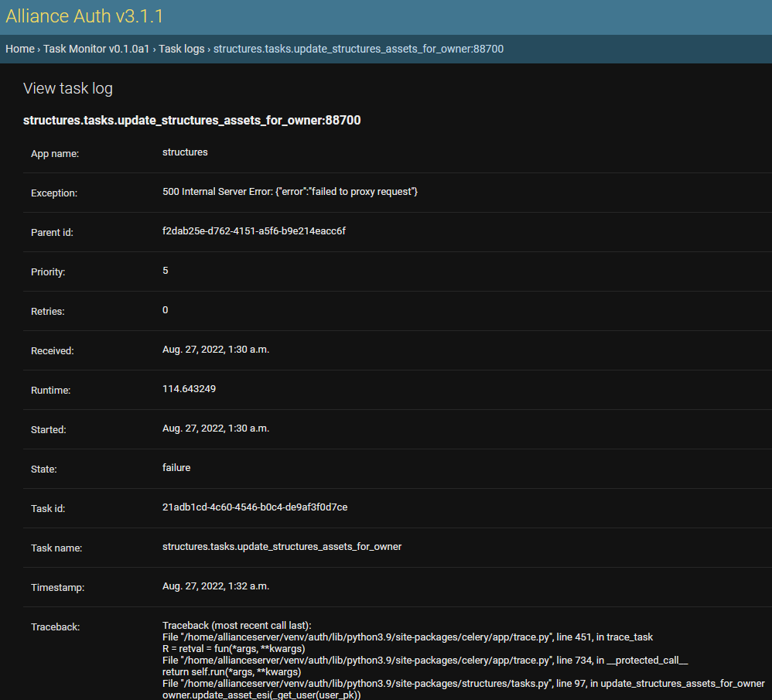
Task: Select the line R = retval = fun(*args, **kwargs)
Action: point(234,649)
